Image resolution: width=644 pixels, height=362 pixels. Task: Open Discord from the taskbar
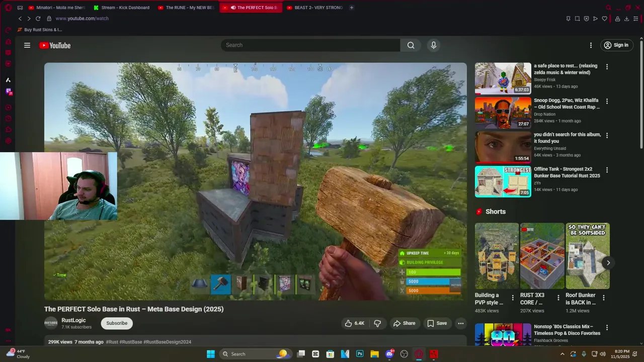(389, 354)
